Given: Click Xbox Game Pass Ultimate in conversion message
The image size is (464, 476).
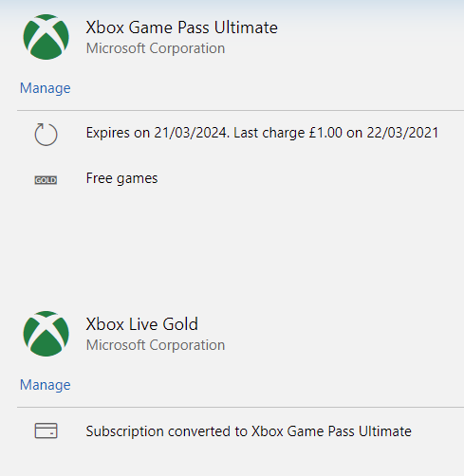Looking at the screenshot, I should tap(331, 431).
